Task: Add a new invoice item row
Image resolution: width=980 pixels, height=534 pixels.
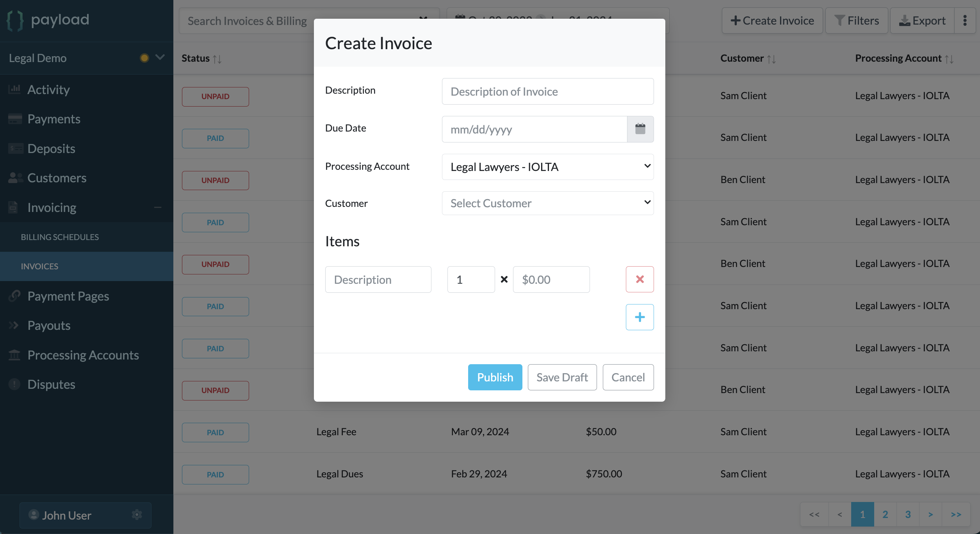Action: (640, 317)
